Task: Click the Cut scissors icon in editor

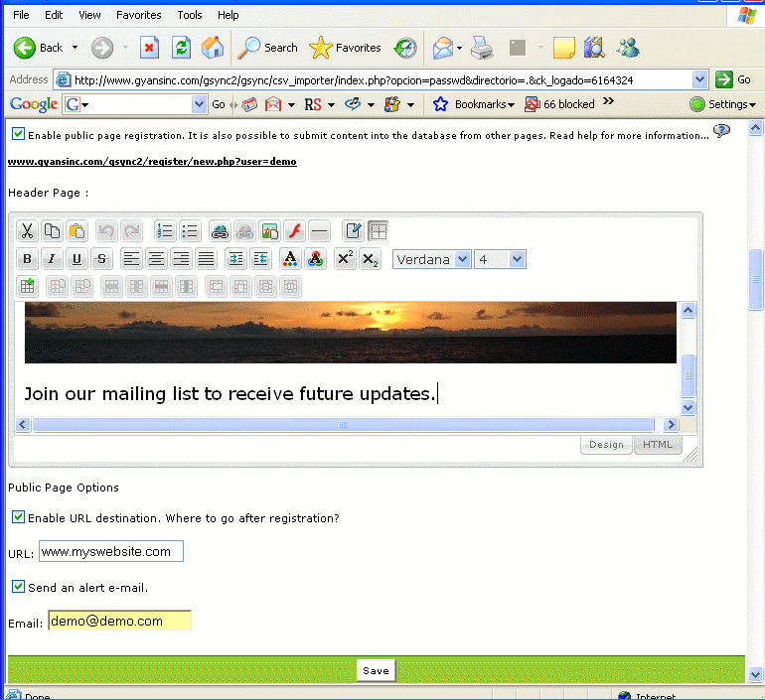Action: pos(28,231)
